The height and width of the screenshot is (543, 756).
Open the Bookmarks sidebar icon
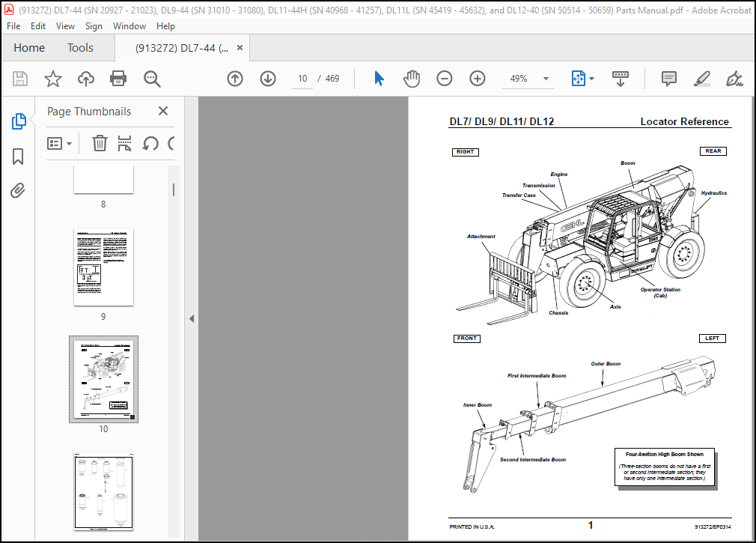pyautogui.click(x=18, y=157)
